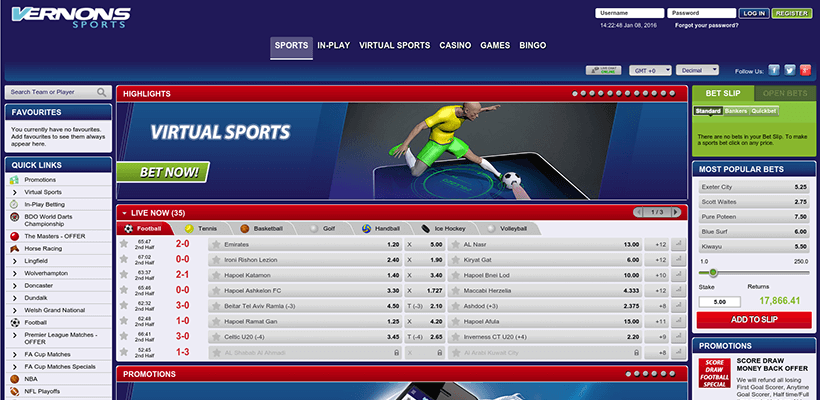
Task: Favourite the Emirates vs AL Nasr match star
Action: tap(124, 244)
